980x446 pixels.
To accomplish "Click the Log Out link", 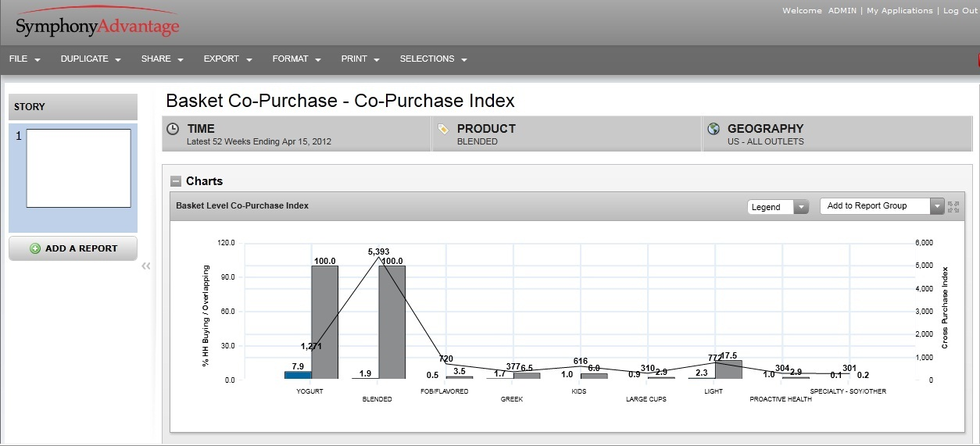I will (x=960, y=11).
